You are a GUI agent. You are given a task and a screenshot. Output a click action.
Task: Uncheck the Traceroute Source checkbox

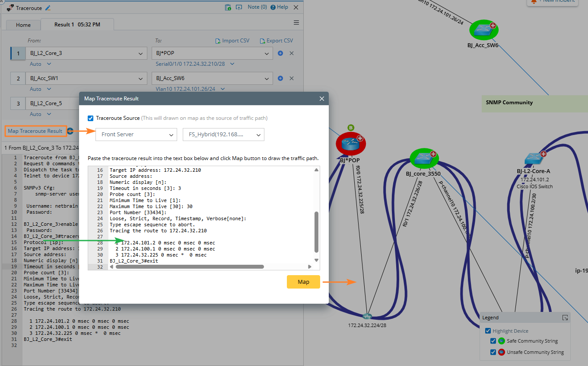point(91,118)
